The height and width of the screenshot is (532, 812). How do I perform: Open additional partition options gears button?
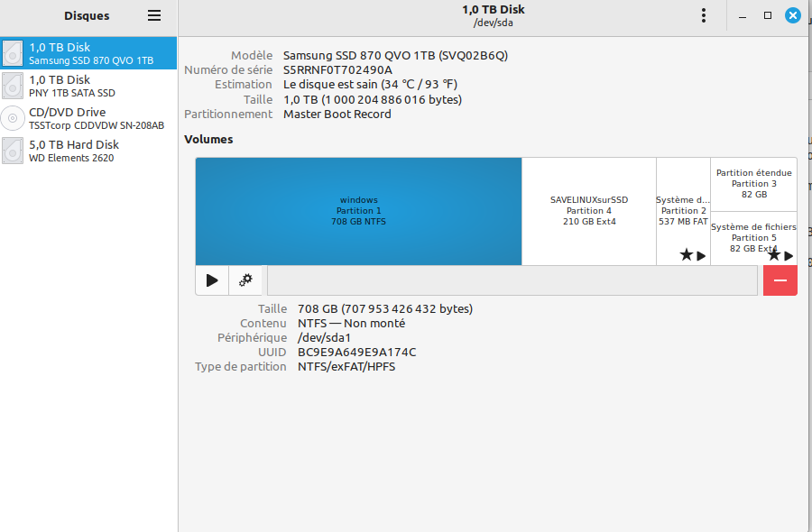tap(245, 280)
